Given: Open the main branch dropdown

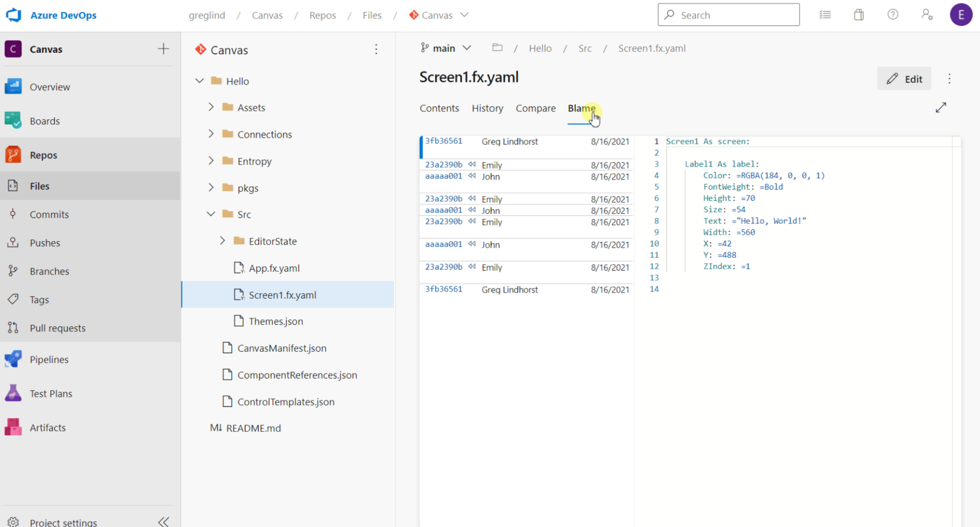Looking at the screenshot, I should click(x=446, y=48).
